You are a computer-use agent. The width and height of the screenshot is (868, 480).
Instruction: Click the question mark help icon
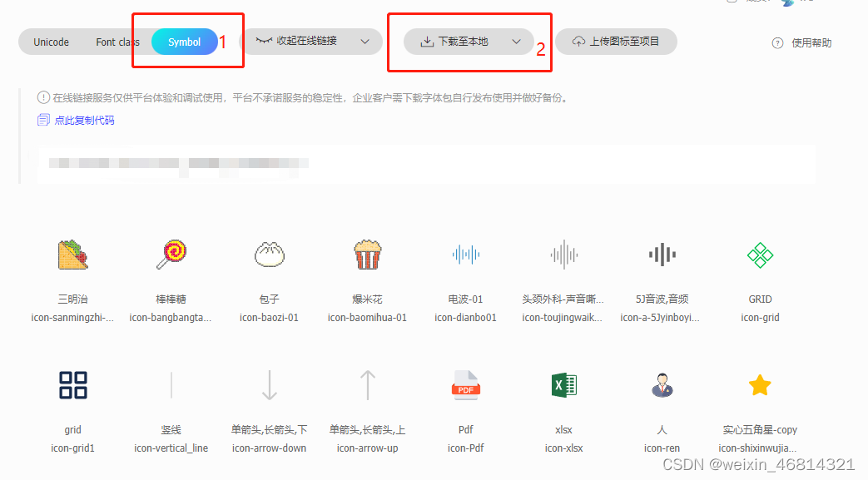(x=778, y=43)
